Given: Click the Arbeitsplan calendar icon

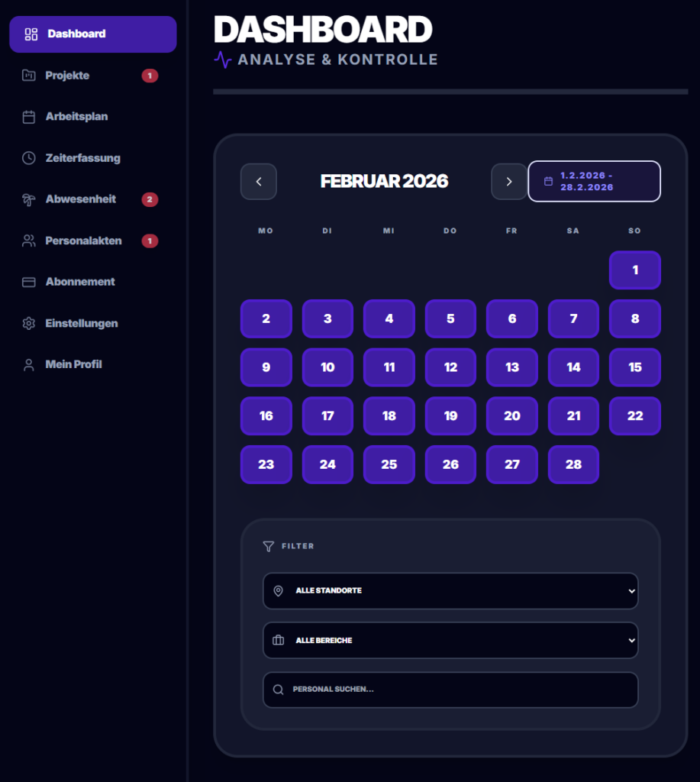Looking at the screenshot, I should 29,117.
